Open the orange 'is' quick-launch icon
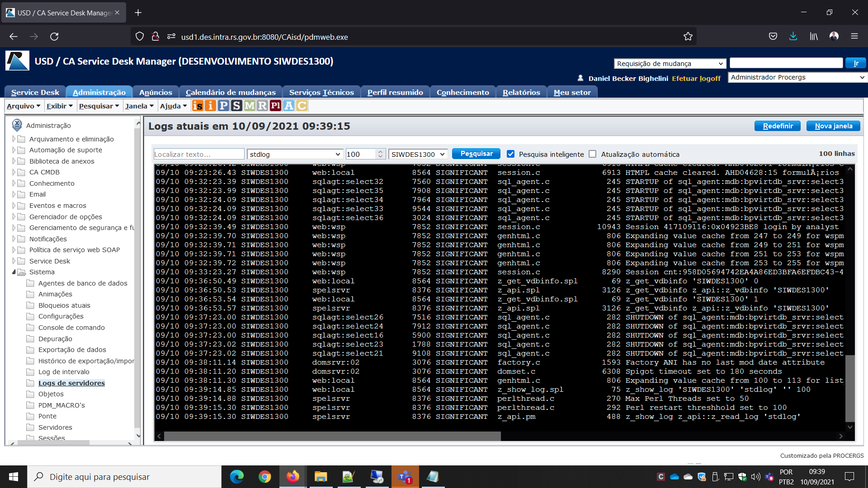This screenshot has width=868, height=488. point(198,105)
